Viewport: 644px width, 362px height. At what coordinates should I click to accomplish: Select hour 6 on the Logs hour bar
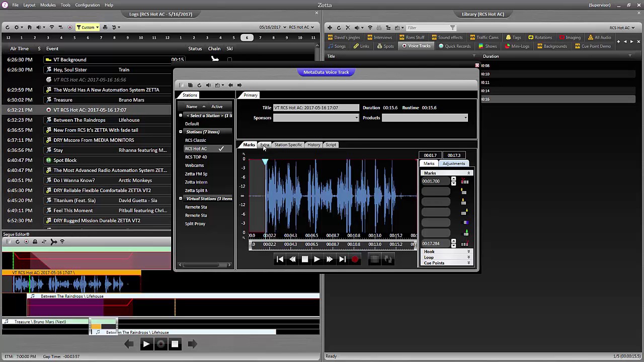click(247, 38)
